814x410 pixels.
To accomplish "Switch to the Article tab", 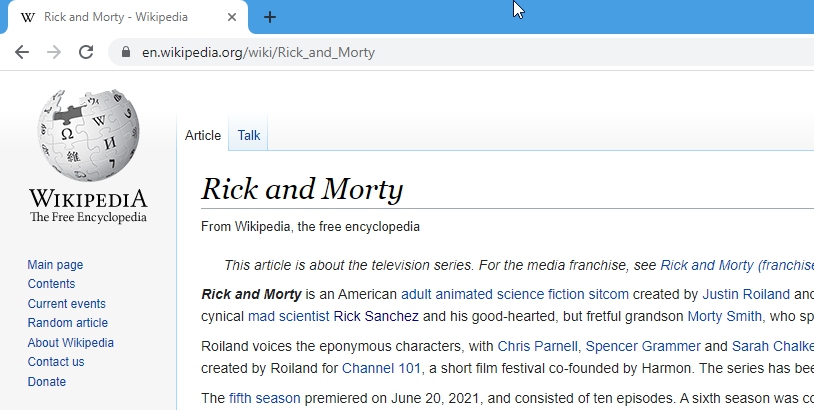I will coord(202,135).
